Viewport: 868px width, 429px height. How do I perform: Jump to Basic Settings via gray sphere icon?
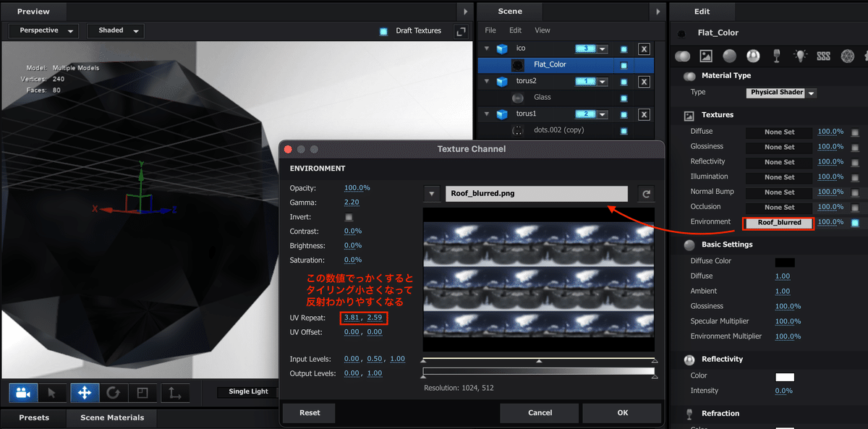tap(729, 56)
